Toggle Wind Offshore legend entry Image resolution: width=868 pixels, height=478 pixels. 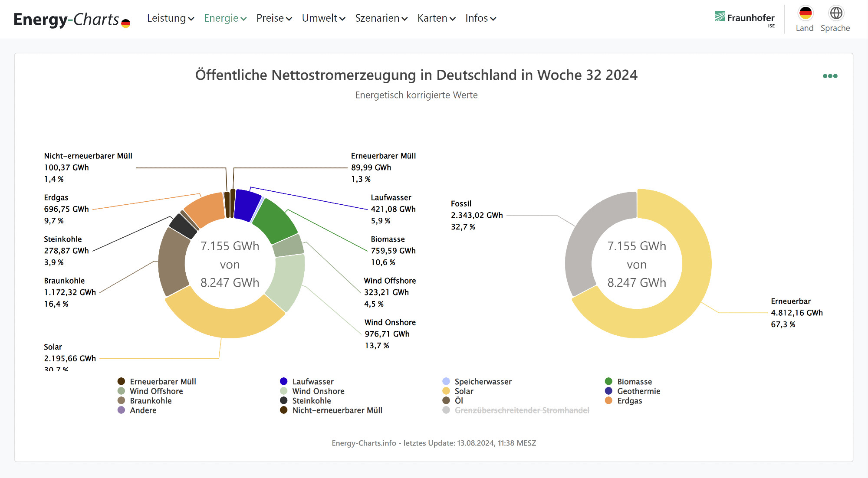151,391
